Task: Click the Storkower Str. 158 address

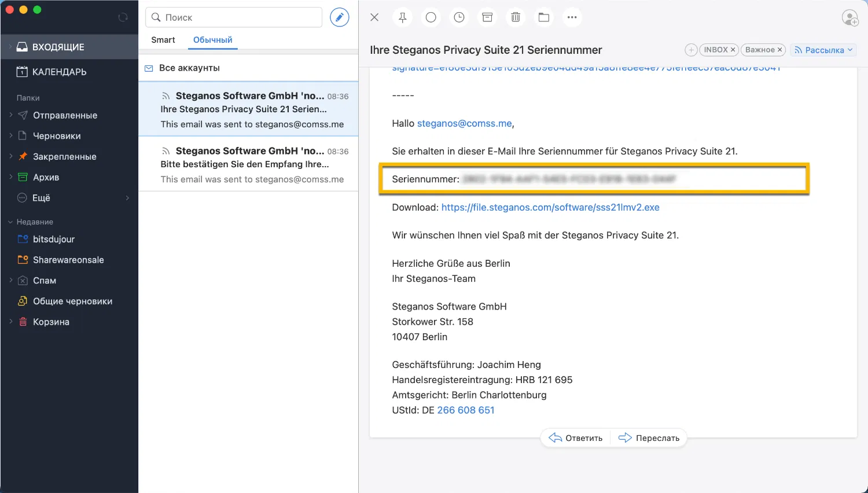Action: pyautogui.click(x=432, y=322)
